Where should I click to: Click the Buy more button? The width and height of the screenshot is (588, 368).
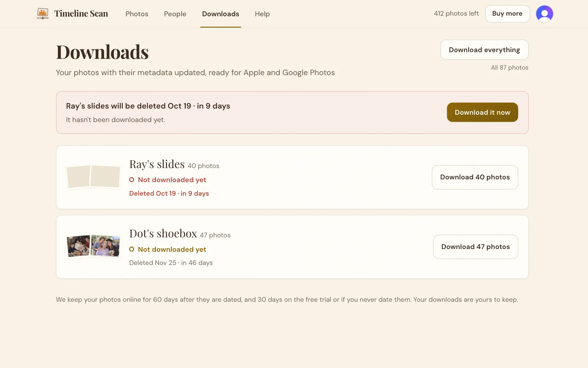point(507,14)
